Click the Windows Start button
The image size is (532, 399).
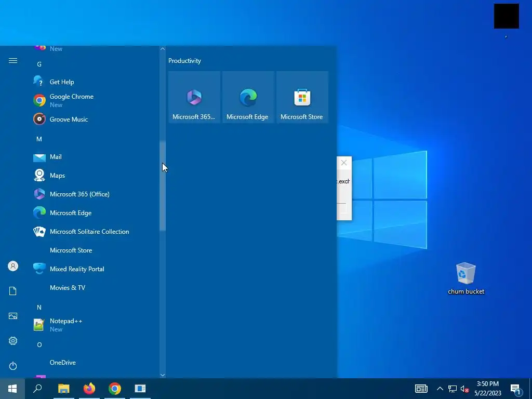[12, 389]
